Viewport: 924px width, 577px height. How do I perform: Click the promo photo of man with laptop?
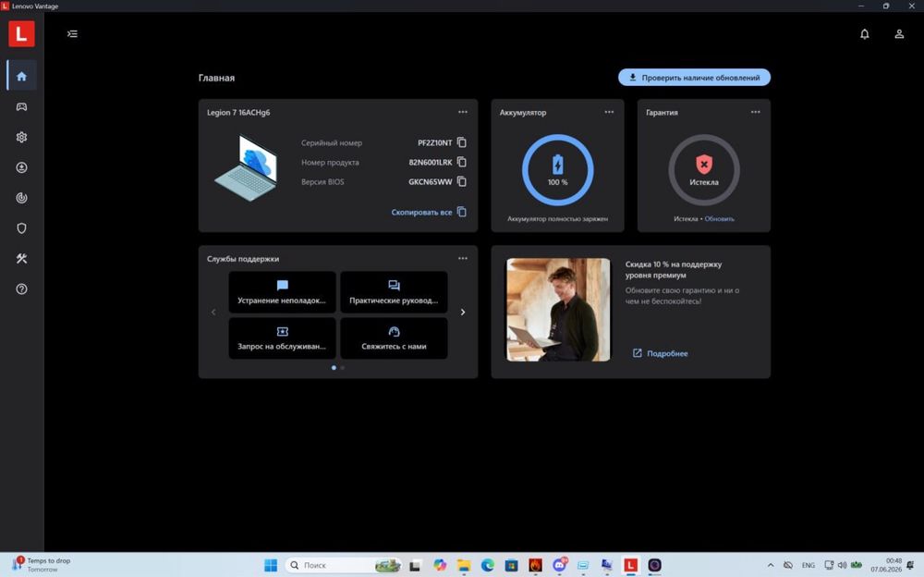pos(558,310)
